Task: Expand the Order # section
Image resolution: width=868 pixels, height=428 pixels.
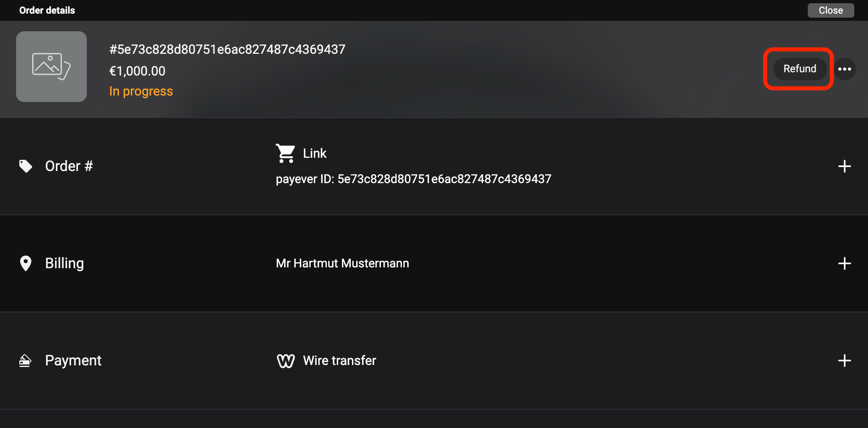Action: coord(845,166)
